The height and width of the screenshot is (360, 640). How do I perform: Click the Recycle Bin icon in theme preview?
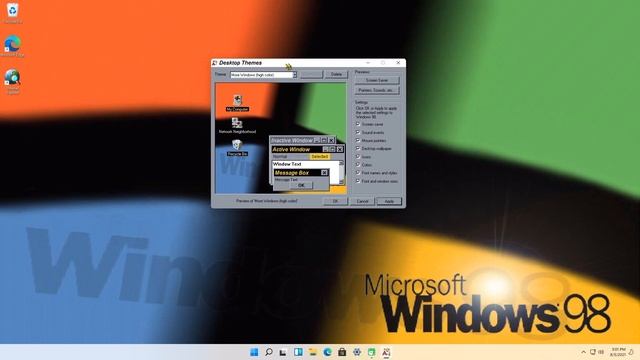[237, 148]
